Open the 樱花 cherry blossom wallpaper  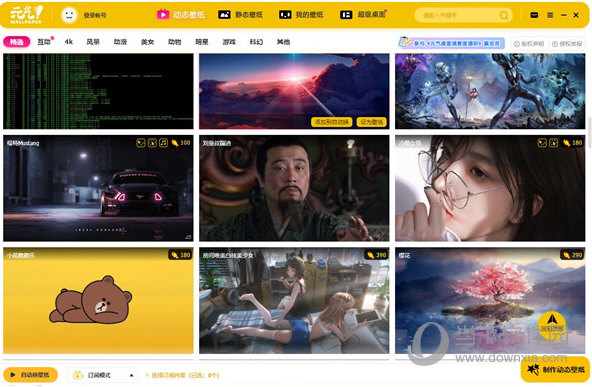click(x=490, y=301)
